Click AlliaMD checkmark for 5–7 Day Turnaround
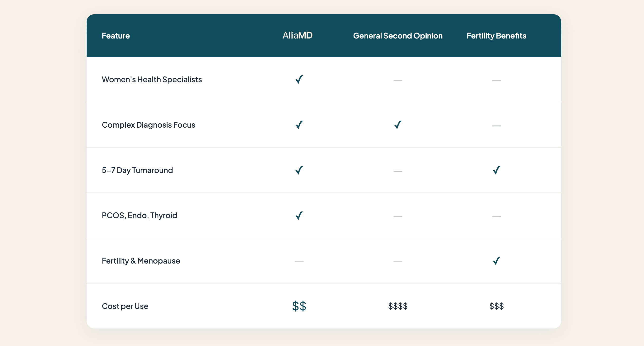This screenshot has width=644, height=346. click(299, 170)
